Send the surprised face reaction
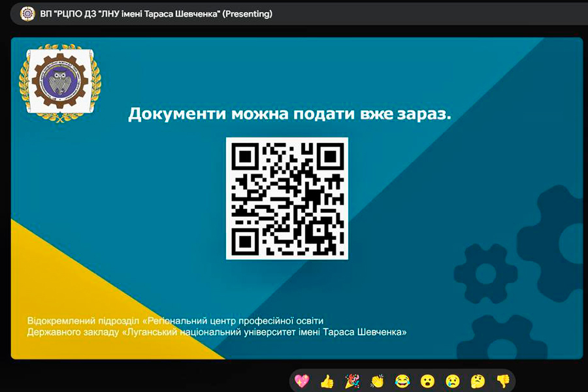588x392 pixels. click(427, 381)
